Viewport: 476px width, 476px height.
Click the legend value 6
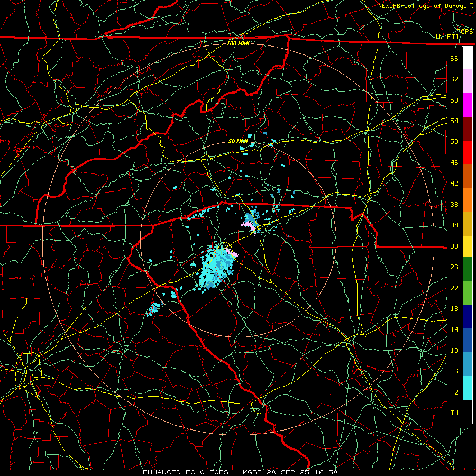pyautogui.click(x=456, y=371)
